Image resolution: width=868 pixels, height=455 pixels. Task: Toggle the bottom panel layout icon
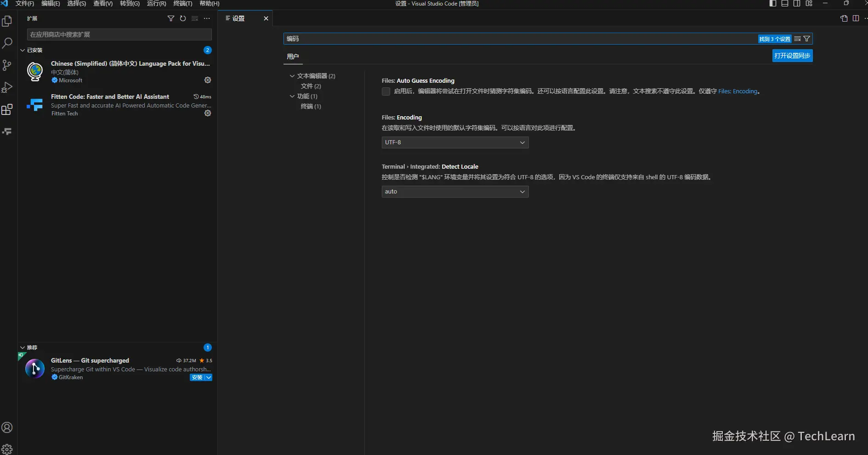click(x=785, y=4)
